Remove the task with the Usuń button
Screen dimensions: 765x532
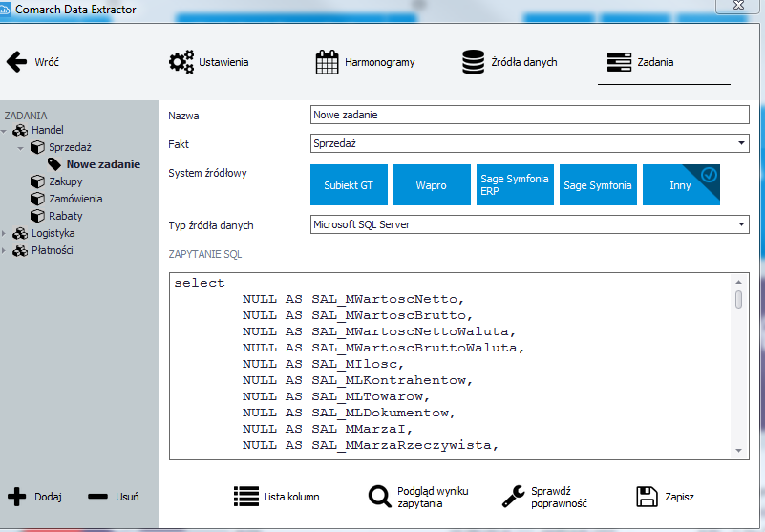(114, 497)
